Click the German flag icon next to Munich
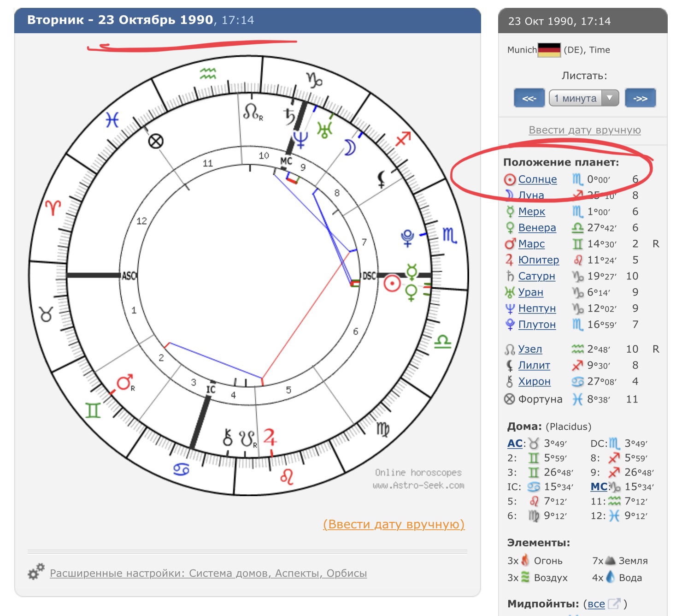Viewport: 682px width, 616px height. pos(549,50)
